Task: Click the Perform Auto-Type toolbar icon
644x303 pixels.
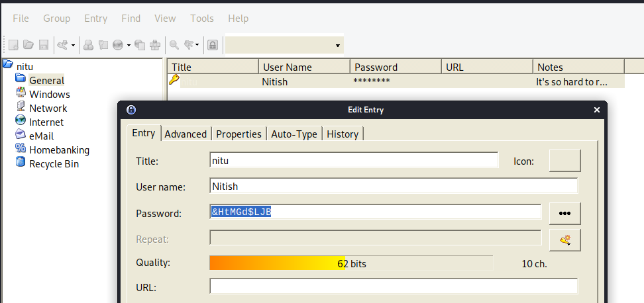Action: tap(155, 45)
